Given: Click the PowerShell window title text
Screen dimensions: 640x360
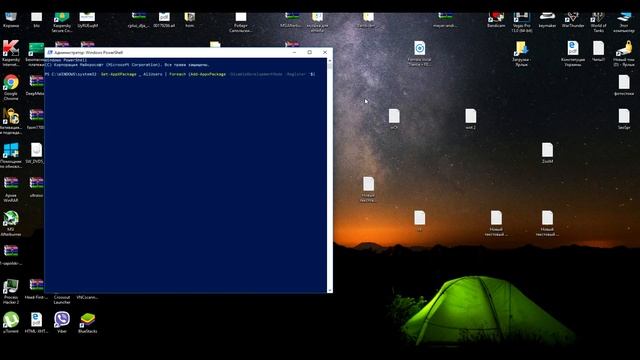Looking at the screenshot, I should [88, 52].
